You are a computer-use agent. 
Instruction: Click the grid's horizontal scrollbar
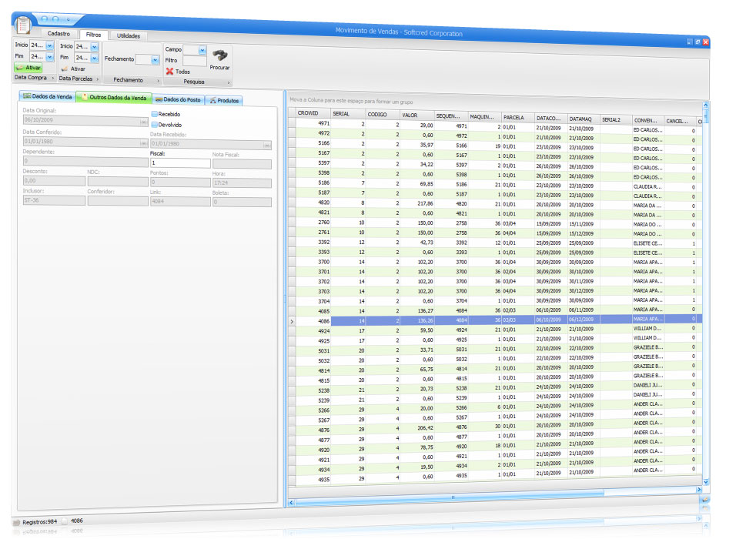point(493,502)
